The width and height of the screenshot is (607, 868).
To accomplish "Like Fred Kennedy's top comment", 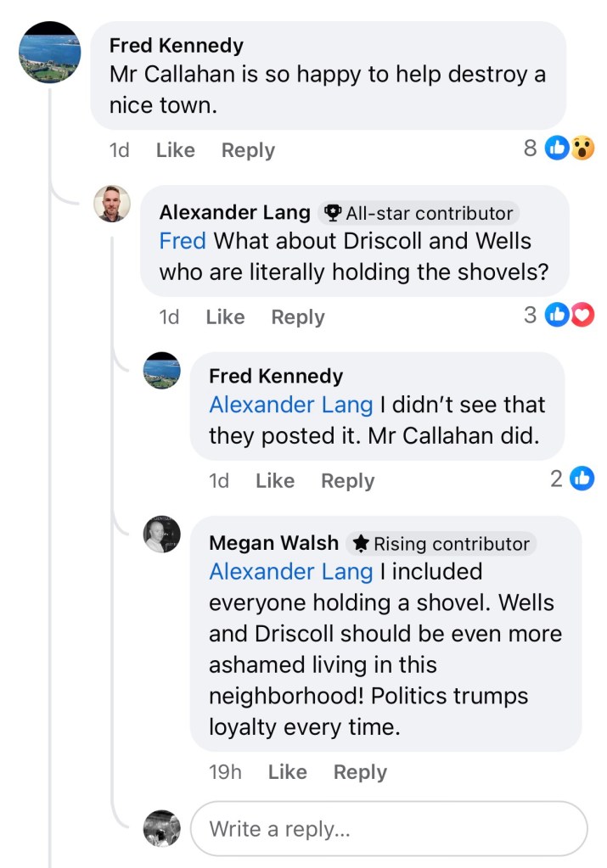I will pos(175,150).
